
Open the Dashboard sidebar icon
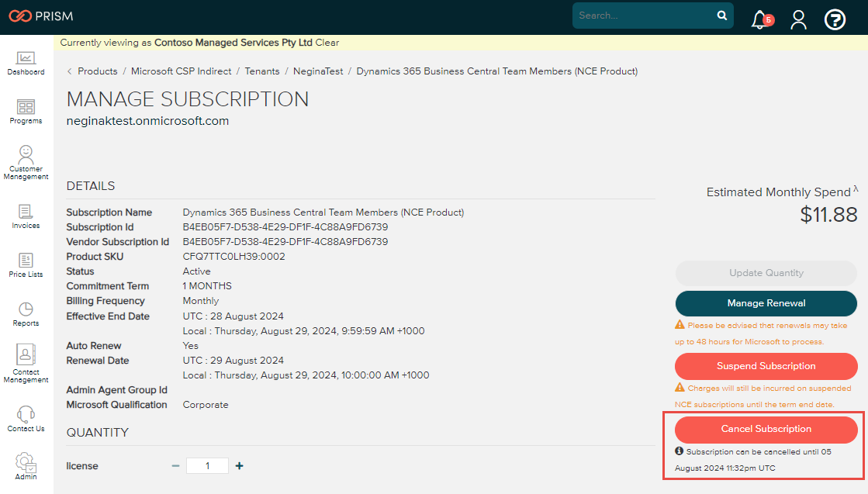pos(26,63)
